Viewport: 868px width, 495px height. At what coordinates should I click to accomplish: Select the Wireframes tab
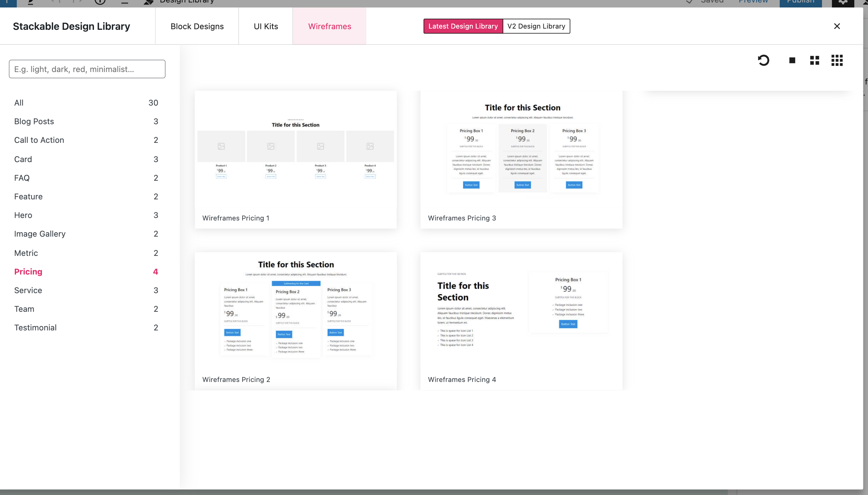[329, 26]
